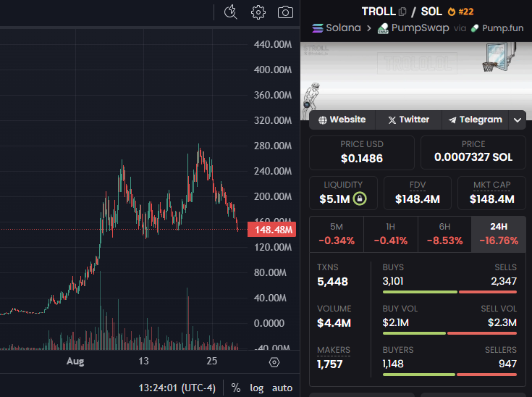Toggle percent scale on chart
This screenshot has width=532, height=397.
pos(236,388)
